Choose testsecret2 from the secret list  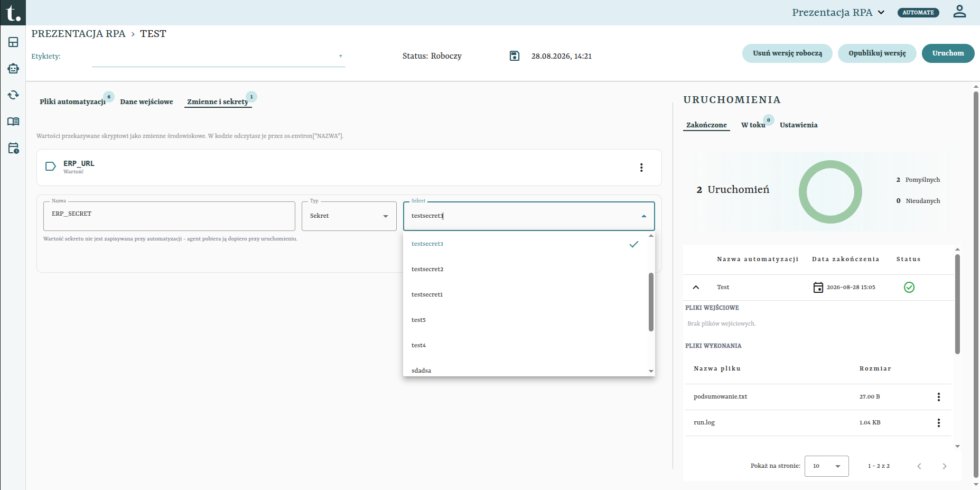pos(525,270)
